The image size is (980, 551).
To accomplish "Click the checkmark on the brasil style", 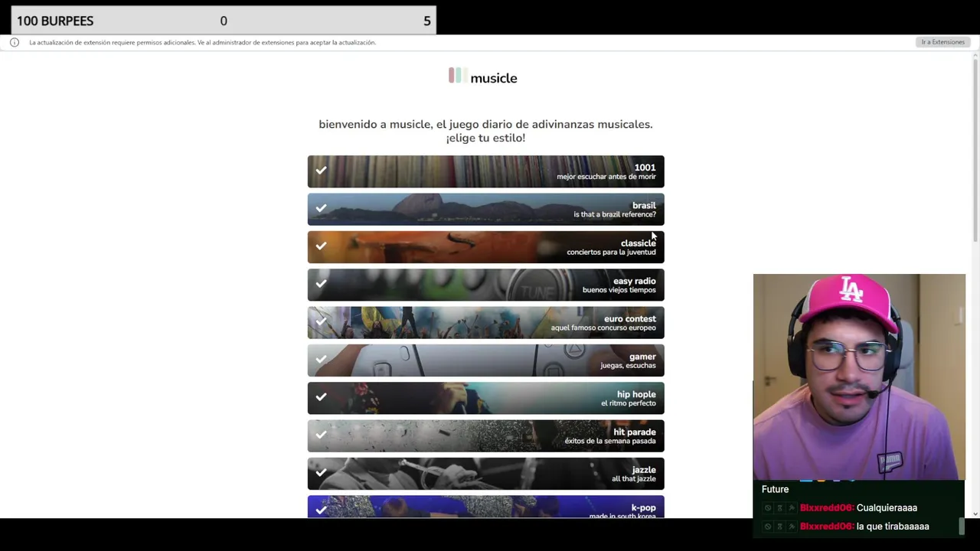I will [321, 208].
